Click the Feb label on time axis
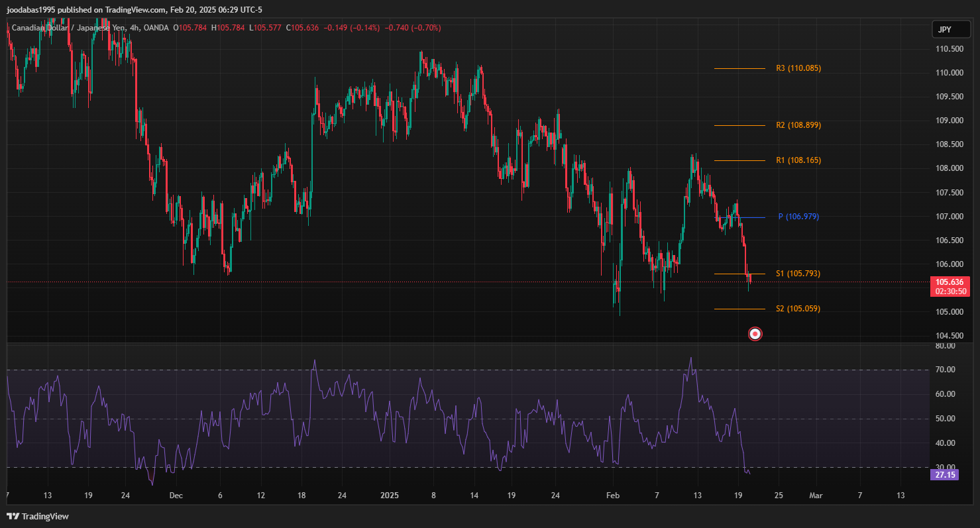The height and width of the screenshot is (528, 980). [613, 496]
